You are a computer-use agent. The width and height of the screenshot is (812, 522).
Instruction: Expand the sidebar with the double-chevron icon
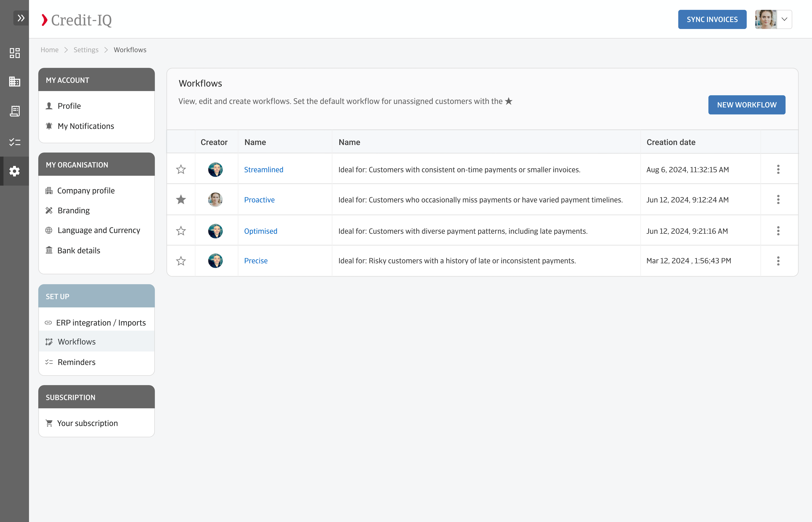point(21,18)
